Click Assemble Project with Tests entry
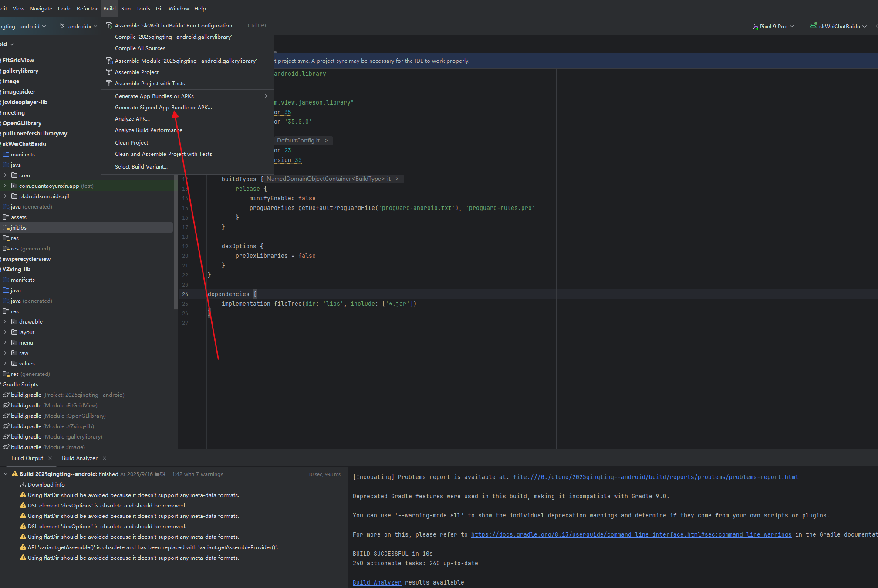 pos(150,83)
